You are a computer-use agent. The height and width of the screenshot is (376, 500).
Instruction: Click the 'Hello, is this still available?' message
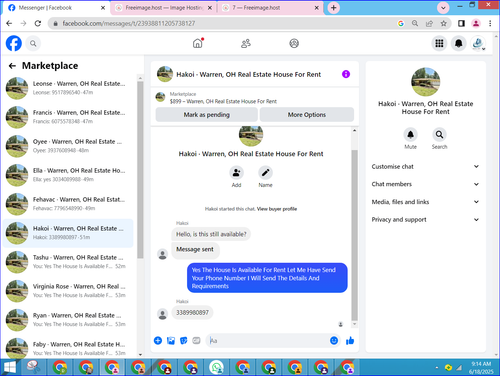[211, 234]
